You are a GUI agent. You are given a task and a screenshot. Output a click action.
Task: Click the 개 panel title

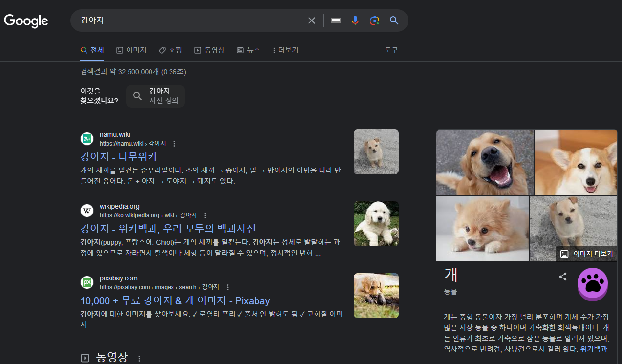tap(450, 275)
